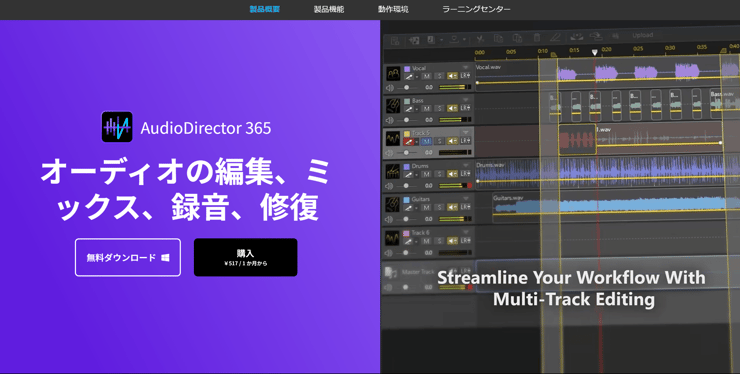Click the Vocal track volume speaker icon
The width and height of the screenshot is (740, 374).
coord(389,87)
